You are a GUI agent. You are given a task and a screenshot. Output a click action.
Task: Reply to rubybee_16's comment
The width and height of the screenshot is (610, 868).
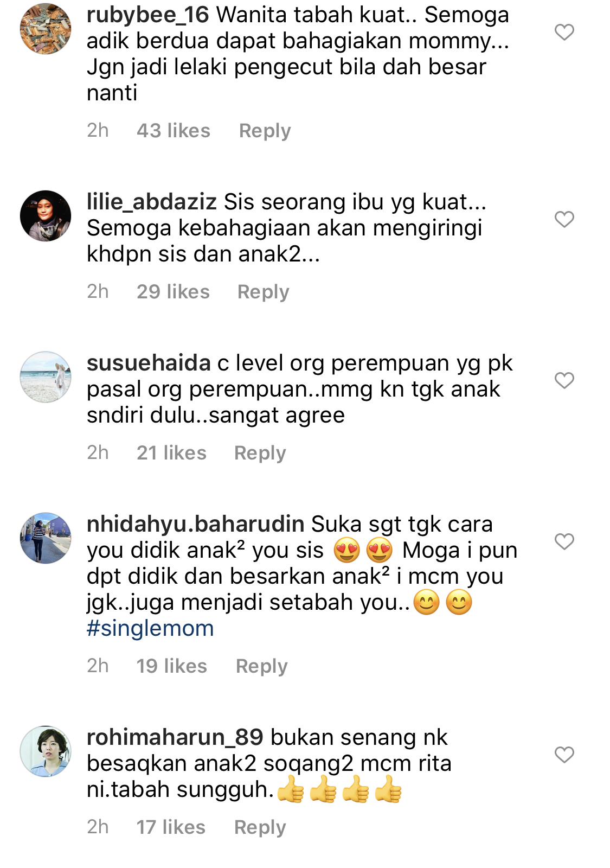coord(265,131)
